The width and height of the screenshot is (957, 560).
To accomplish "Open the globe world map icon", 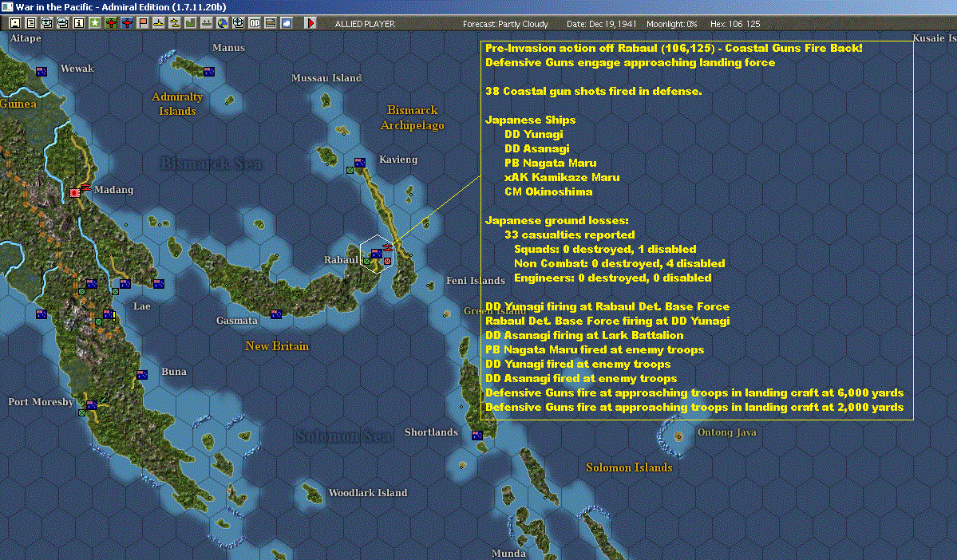I will pyautogui.click(x=222, y=23).
